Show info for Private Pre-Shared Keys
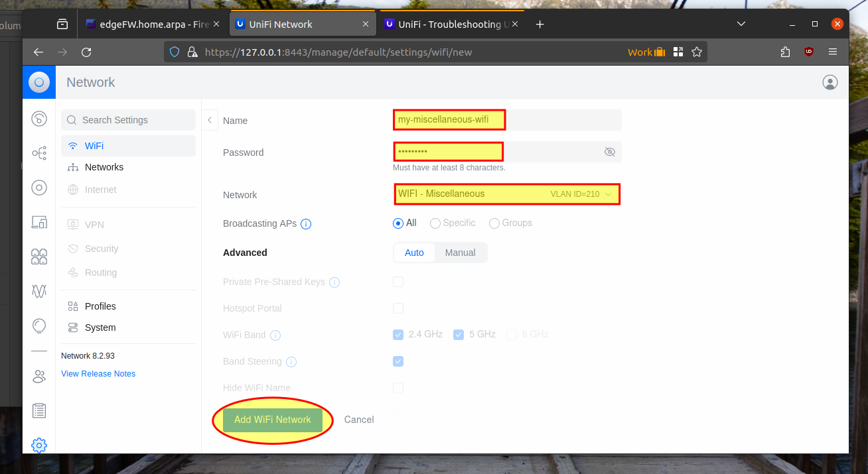The height and width of the screenshot is (474, 868). pyautogui.click(x=334, y=282)
